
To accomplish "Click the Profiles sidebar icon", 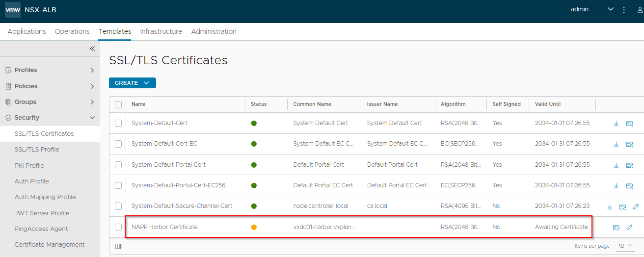I will pos(8,70).
